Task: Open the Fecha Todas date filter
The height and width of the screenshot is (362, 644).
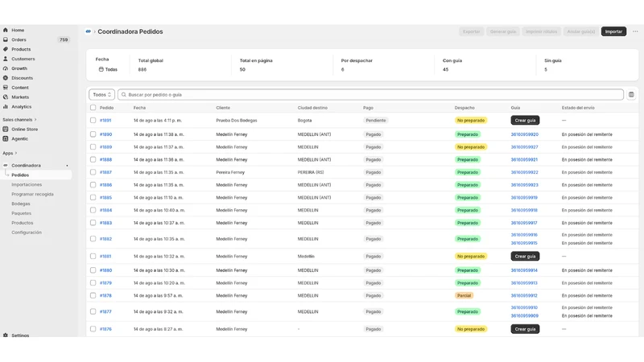Action: tap(108, 69)
